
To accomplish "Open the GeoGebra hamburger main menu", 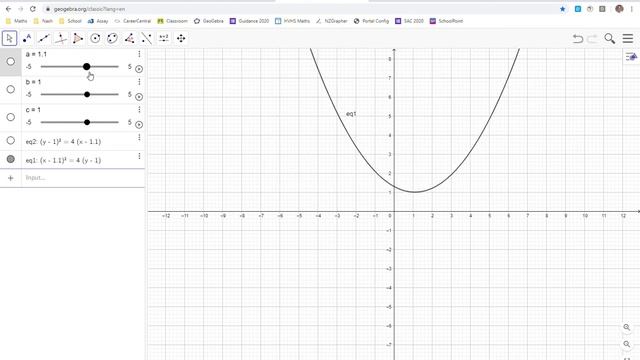I will pyautogui.click(x=628, y=39).
